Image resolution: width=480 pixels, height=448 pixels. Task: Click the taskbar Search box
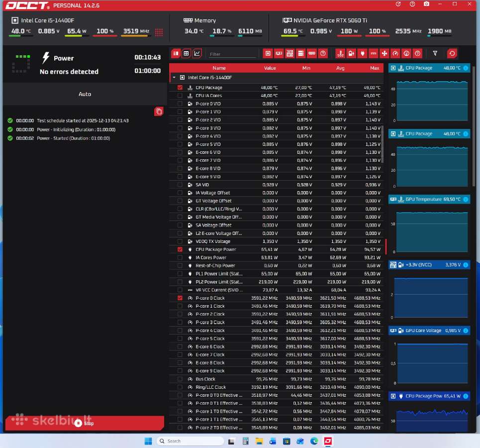tap(190, 441)
